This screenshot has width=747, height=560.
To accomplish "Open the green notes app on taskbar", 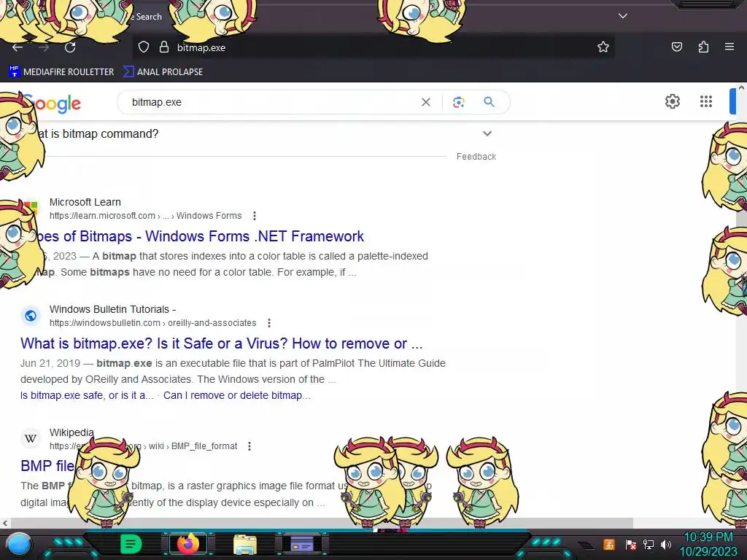I will coord(131,544).
